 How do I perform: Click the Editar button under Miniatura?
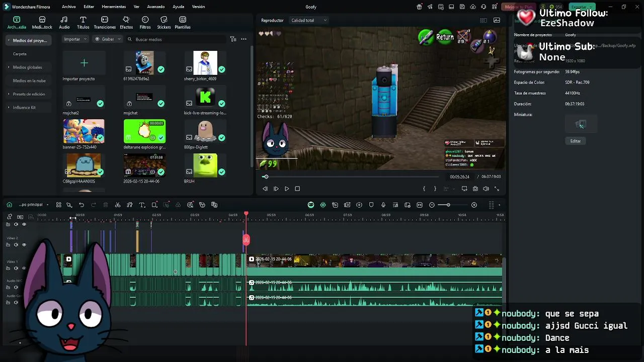tap(576, 141)
